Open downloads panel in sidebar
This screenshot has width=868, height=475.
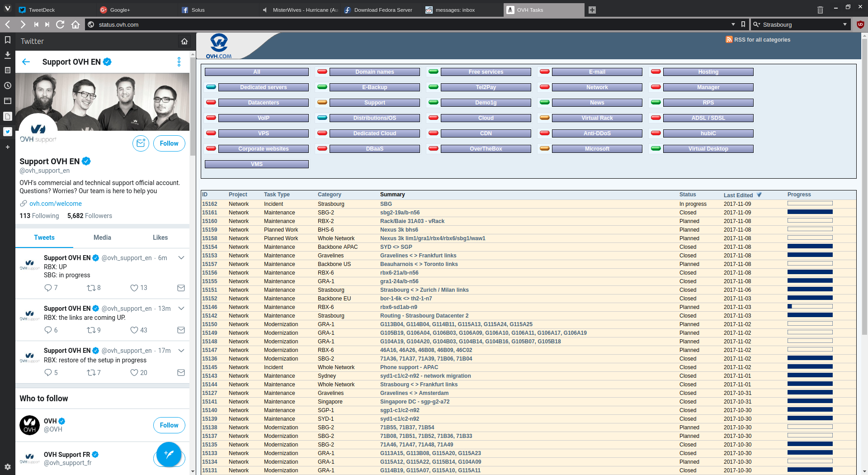tap(8, 55)
